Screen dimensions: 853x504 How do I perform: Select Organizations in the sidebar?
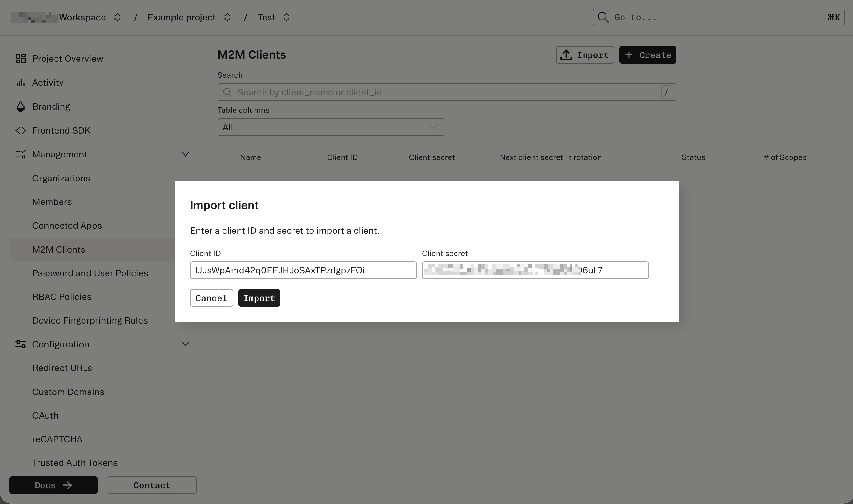(61, 178)
